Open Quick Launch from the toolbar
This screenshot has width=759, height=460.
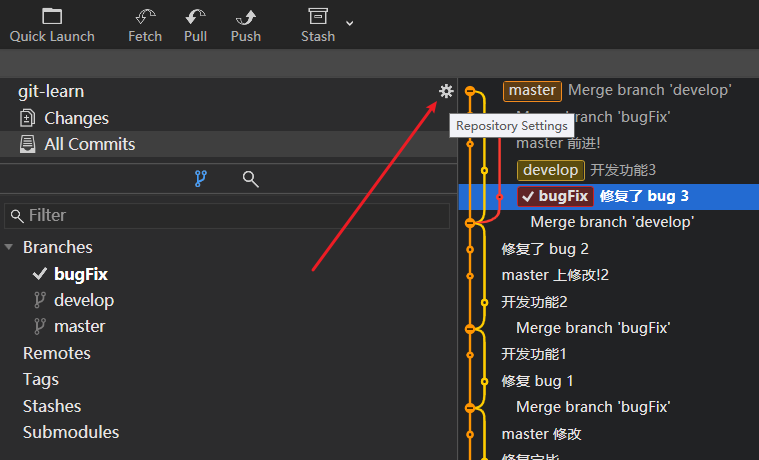[52, 25]
